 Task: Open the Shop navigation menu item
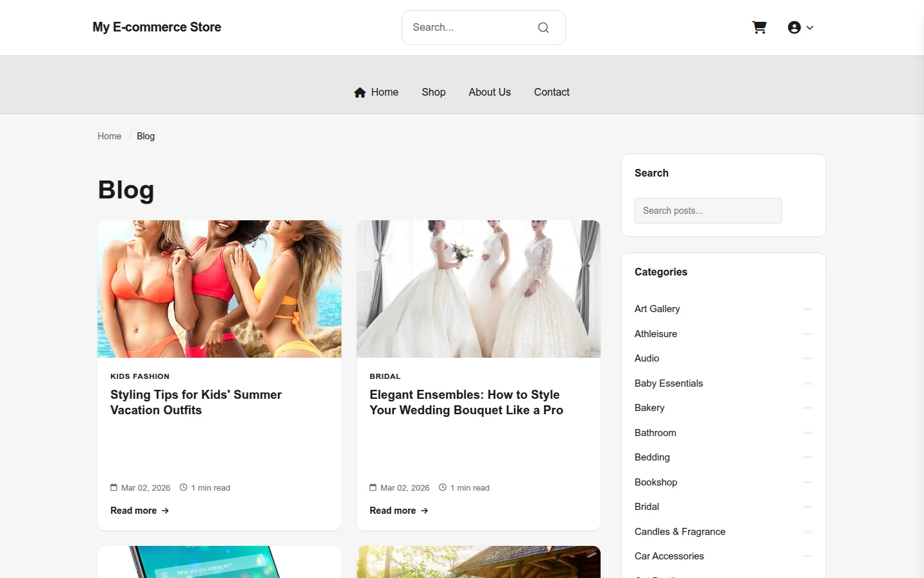point(434,92)
